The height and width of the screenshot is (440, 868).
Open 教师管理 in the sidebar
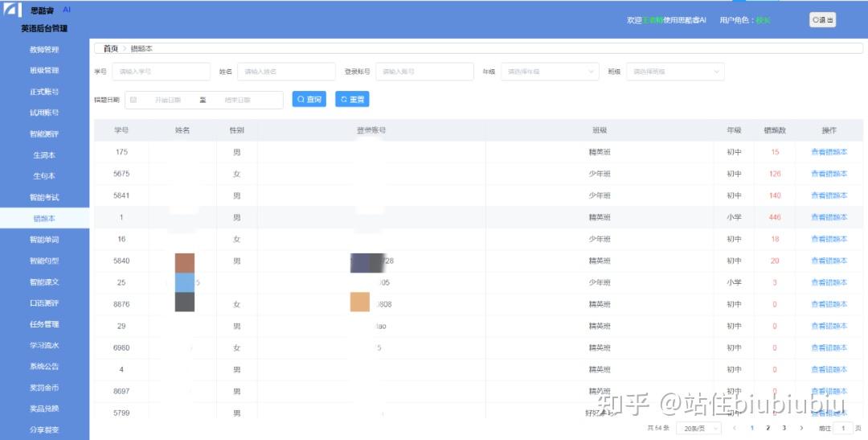(x=44, y=49)
